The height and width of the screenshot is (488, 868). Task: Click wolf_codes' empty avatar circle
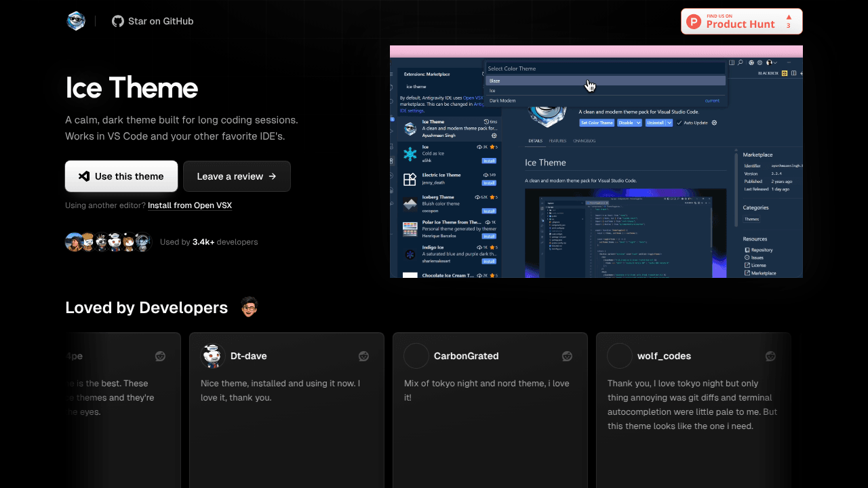[620, 356]
